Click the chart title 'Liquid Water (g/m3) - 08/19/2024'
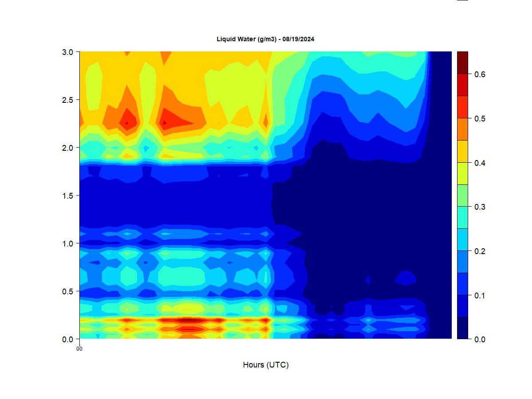 [x=266, y=39]
